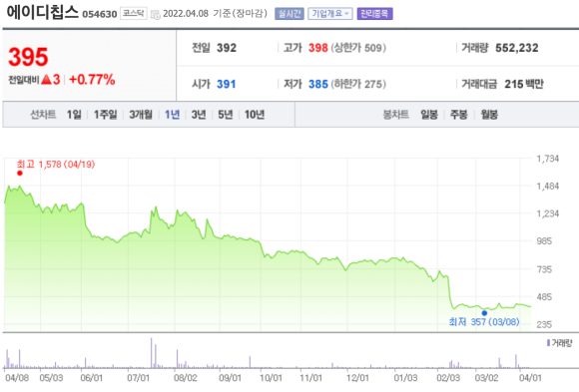Click the blue 최저 357 low marker dot

tap(484, 313)
